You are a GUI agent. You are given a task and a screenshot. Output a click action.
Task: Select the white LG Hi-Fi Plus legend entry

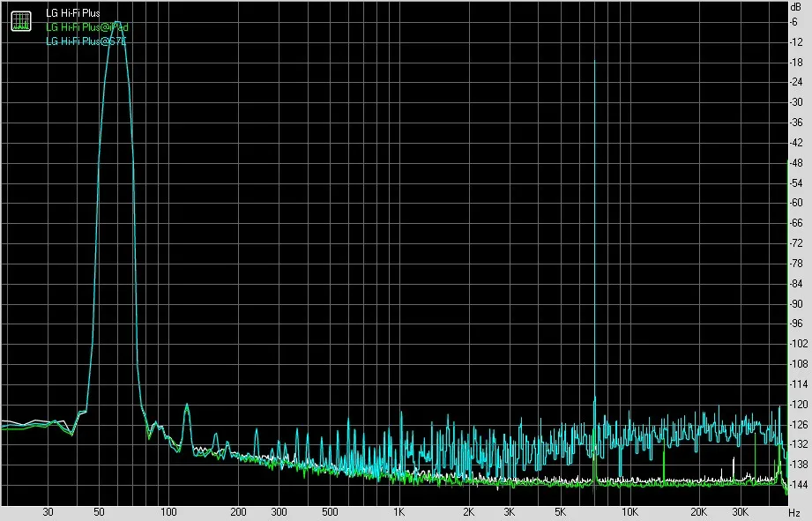pos(73,13)
